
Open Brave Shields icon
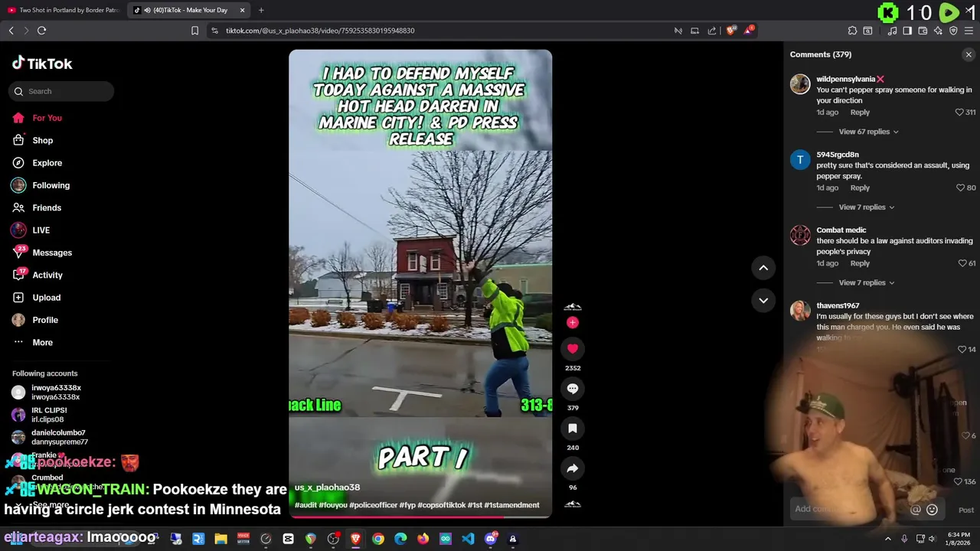click(x=731, y=31)
